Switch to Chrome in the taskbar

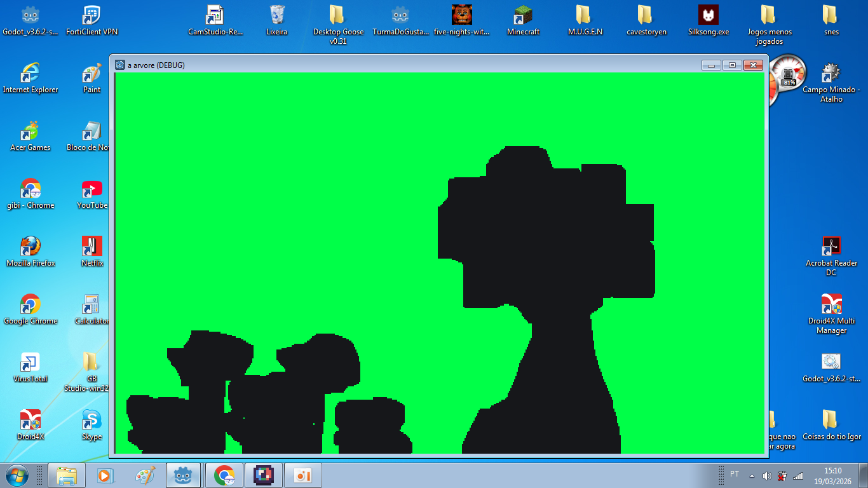coord(224,475)
